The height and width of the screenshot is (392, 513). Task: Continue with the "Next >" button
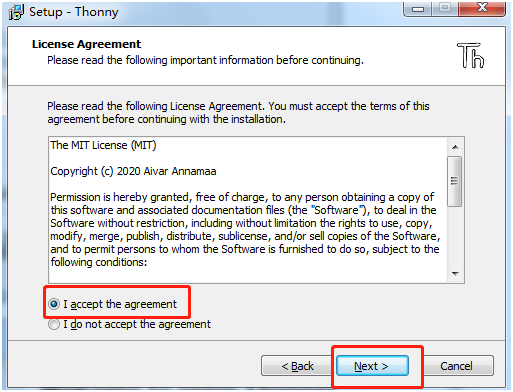[x=372, y=366]
